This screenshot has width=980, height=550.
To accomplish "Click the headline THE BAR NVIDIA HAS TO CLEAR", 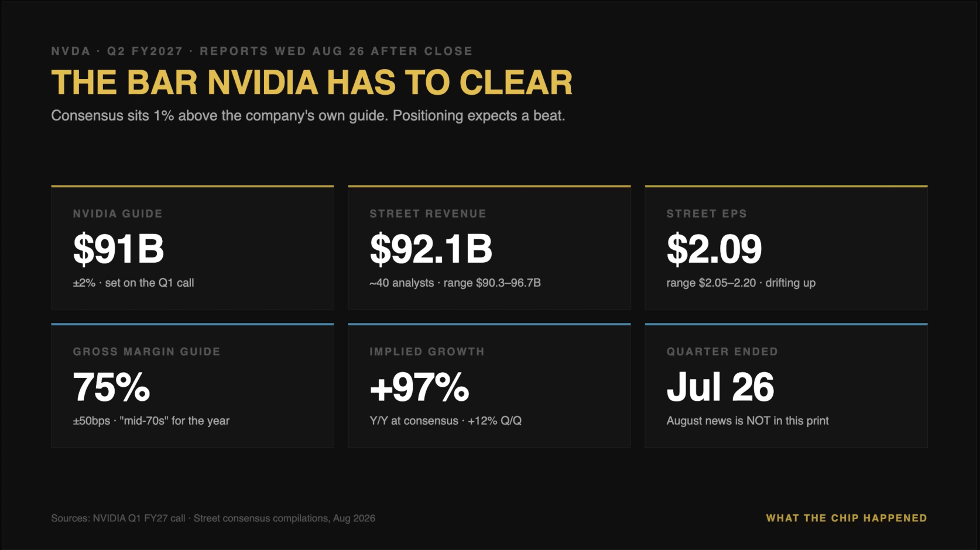I will click(311, 82).
